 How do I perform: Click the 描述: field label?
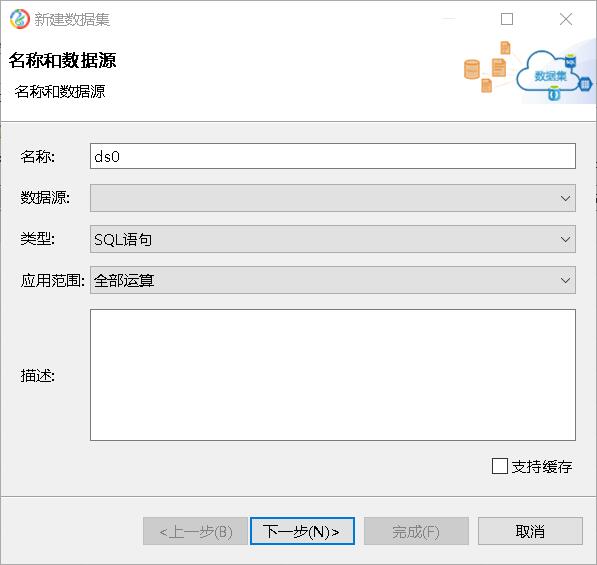click(x=38, y=376)
